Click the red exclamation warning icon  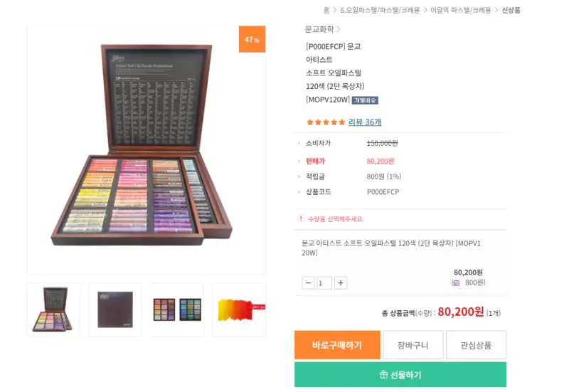[301, 218]
